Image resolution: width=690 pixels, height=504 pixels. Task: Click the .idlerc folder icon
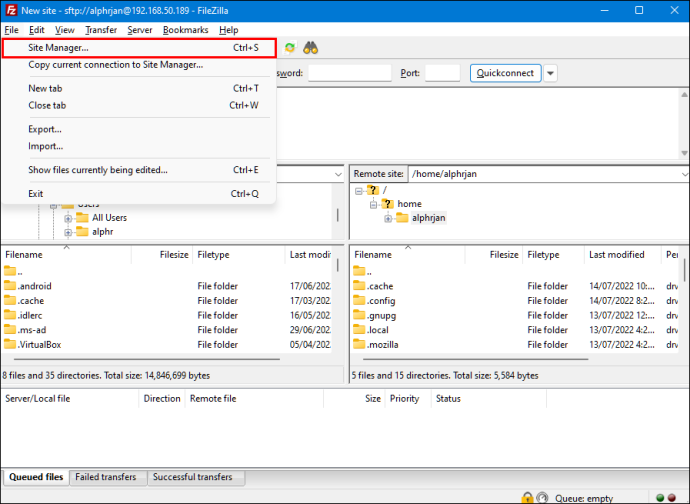tap(10, 315)
